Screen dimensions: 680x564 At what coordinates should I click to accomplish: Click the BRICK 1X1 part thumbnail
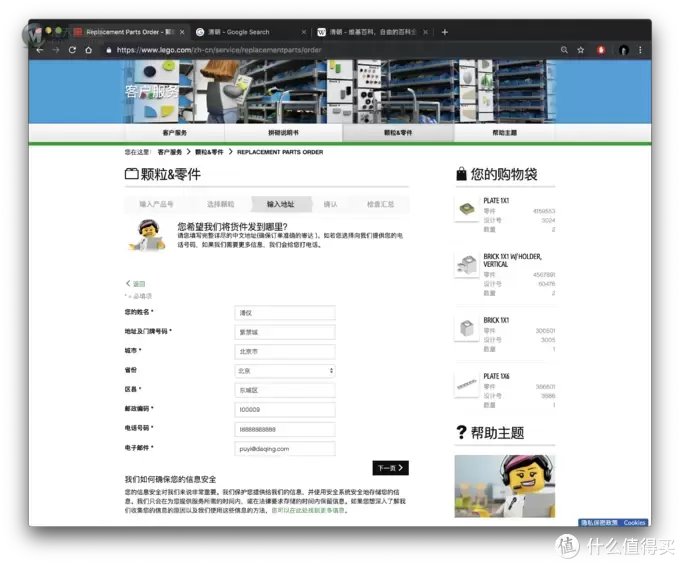(x=467, y=329)
